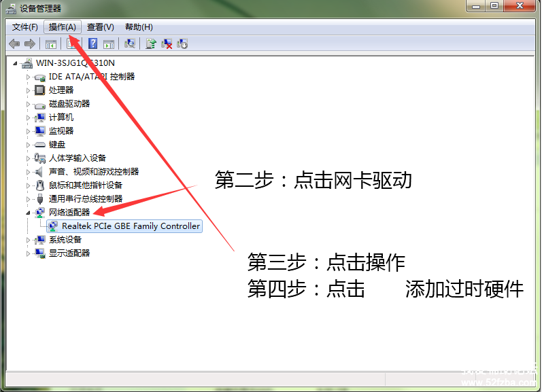Toggle the show/hide console tree icon

coord(51,44)
